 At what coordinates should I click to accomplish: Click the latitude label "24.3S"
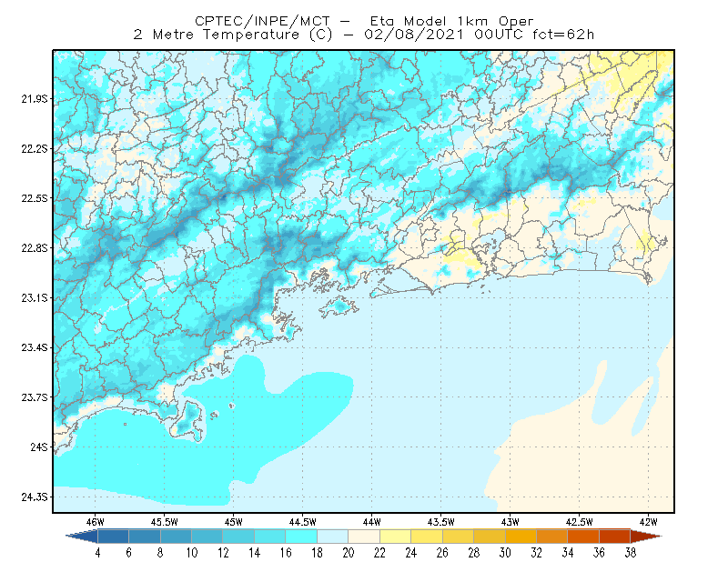(35, 497)
